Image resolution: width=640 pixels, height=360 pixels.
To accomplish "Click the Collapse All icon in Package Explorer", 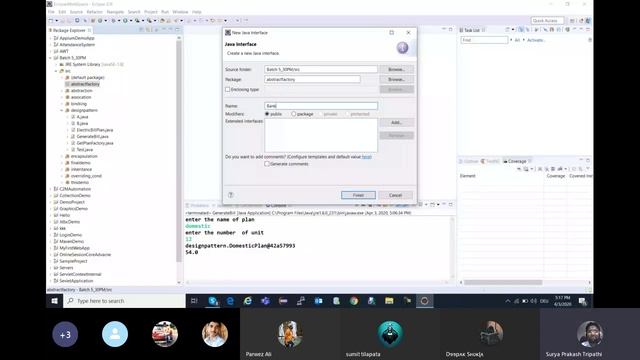I will pyautogui.click(x=141, y=30).
